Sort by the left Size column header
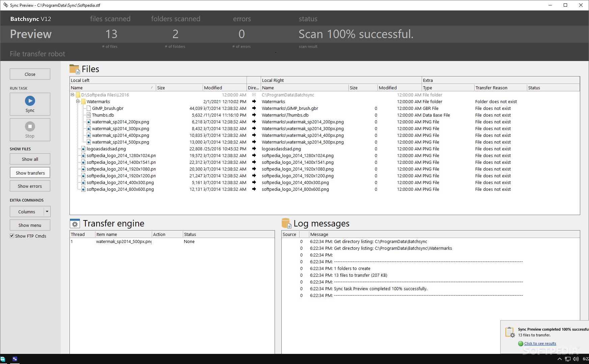This screenshot has height=364, width=589. coord(179,88)
